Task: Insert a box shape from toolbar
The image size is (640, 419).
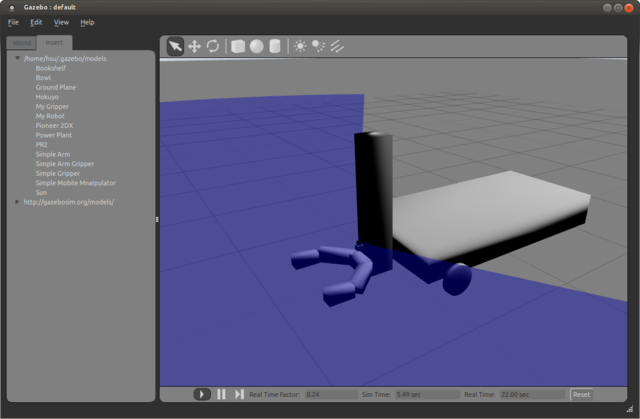Action: point(238,46)
